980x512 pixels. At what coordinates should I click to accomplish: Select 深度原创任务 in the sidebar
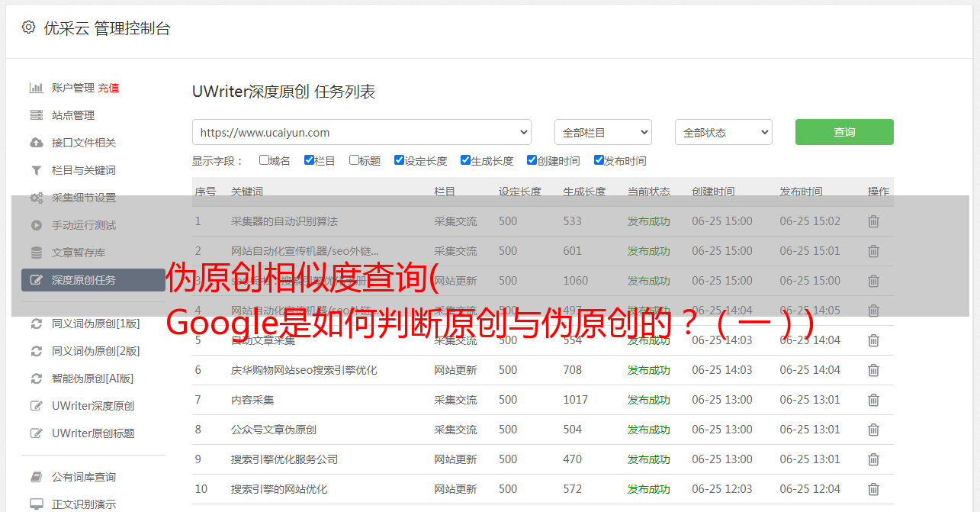tap(93, 280)
